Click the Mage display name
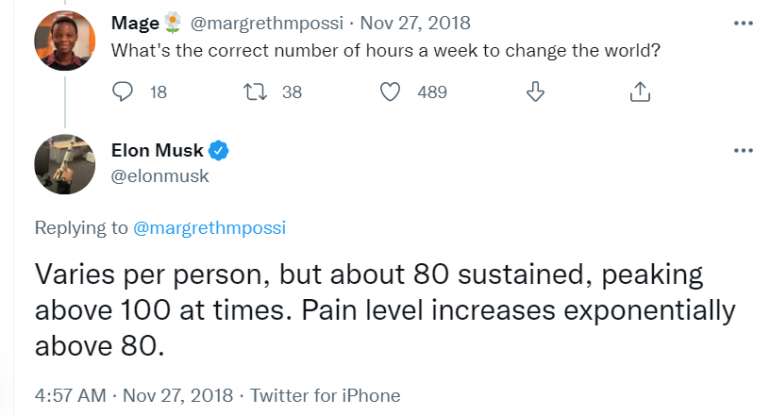 [x=134, y=22]
